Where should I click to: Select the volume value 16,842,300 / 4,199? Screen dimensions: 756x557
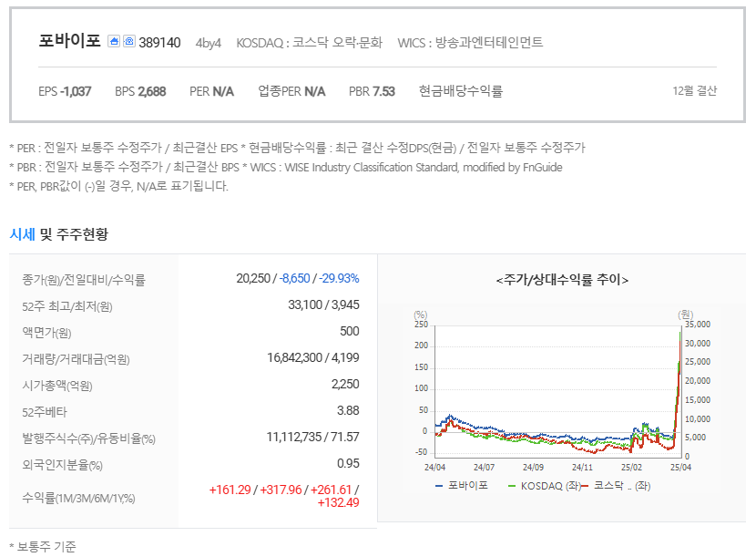coord(313,357)
